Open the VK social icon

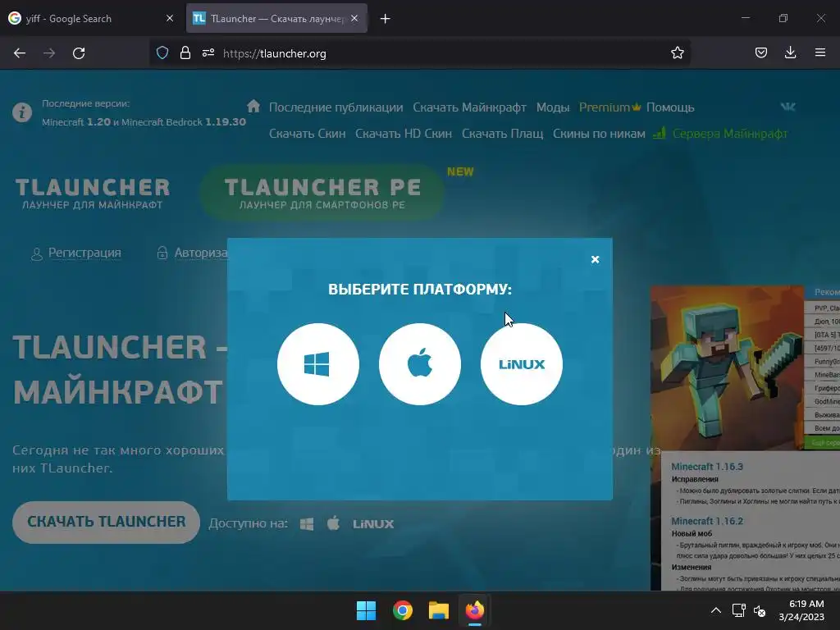(787, 107)
